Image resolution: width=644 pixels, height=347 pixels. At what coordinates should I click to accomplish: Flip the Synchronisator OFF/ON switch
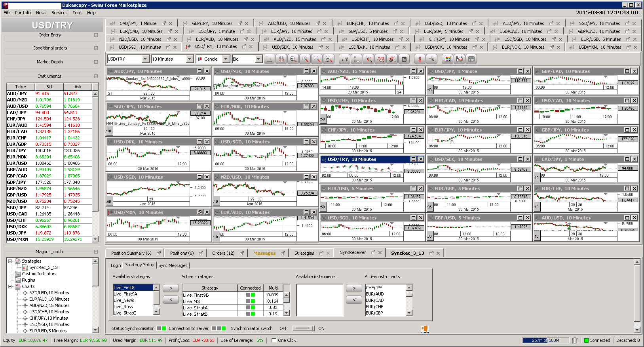303,328
